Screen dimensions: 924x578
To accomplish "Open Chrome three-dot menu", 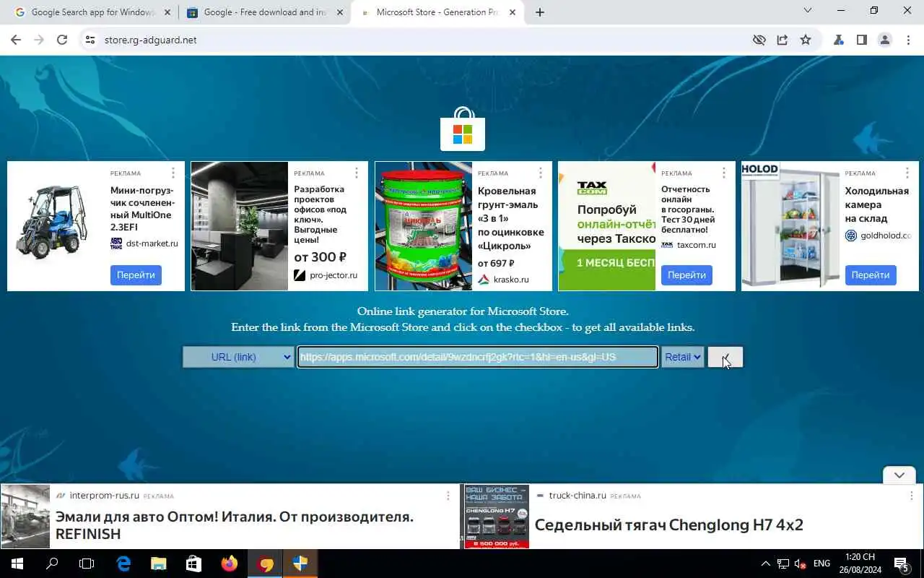I will (908, 40).
